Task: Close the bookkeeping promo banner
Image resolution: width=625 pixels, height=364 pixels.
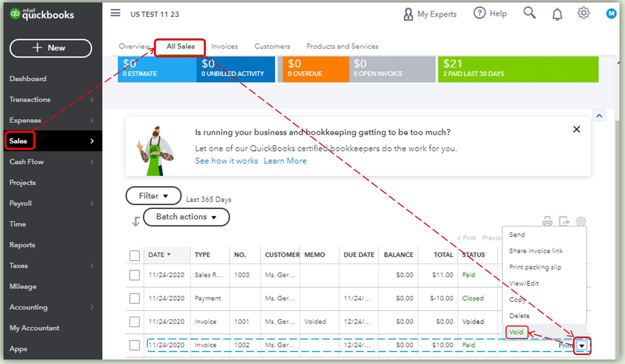Action: coord(577,129)
